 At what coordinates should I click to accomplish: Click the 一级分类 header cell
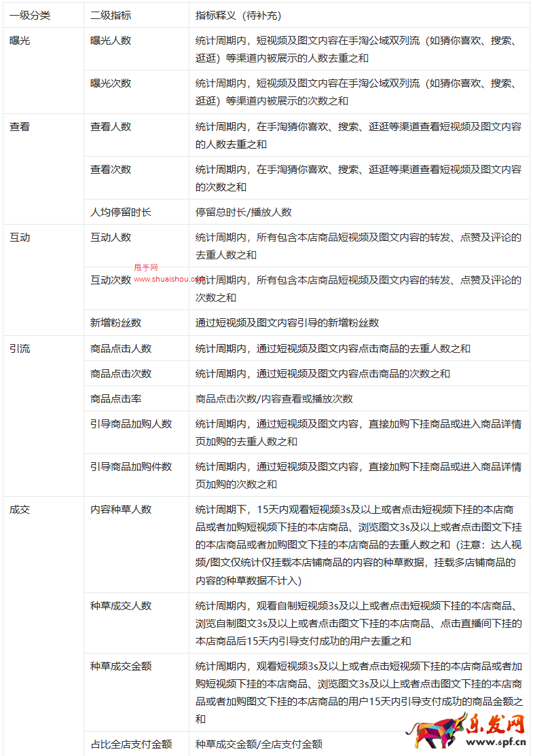point(43,15)
